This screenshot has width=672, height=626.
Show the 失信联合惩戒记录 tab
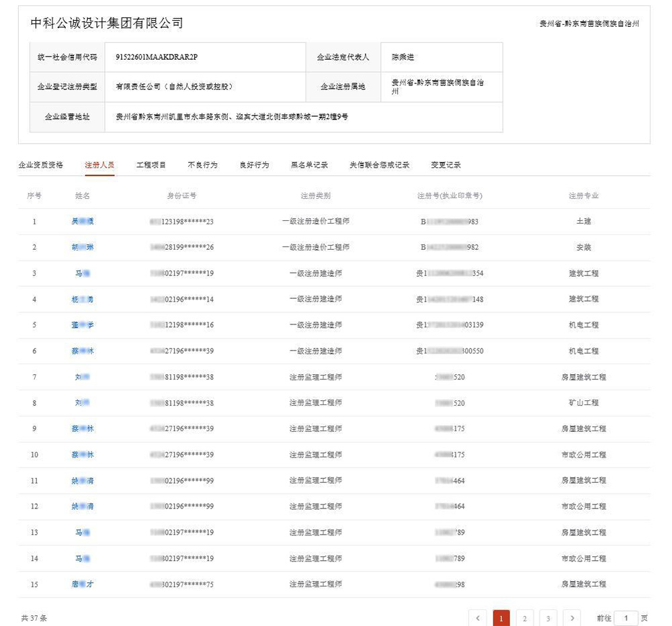379,165
